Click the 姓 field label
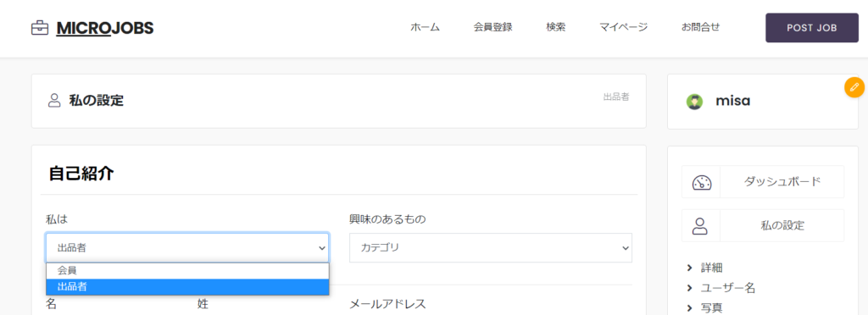The height and width of the screenshot is (315, 868). 203,304
